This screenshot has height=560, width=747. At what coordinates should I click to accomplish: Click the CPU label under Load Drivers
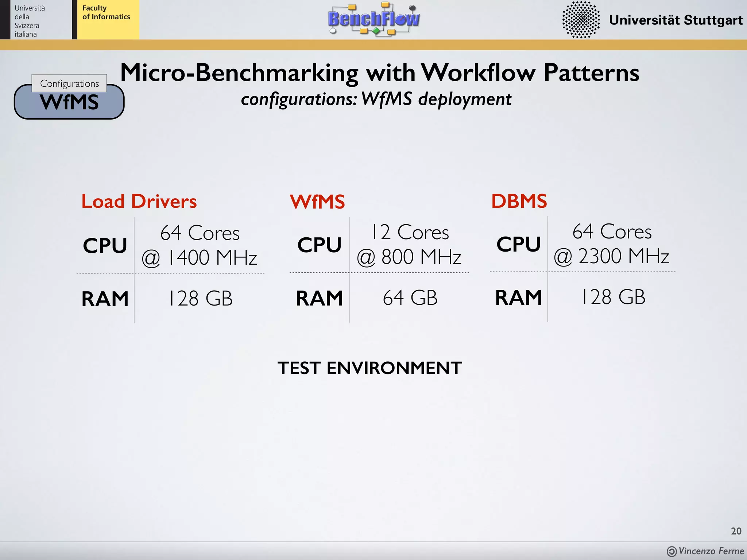tap(105, 246)
